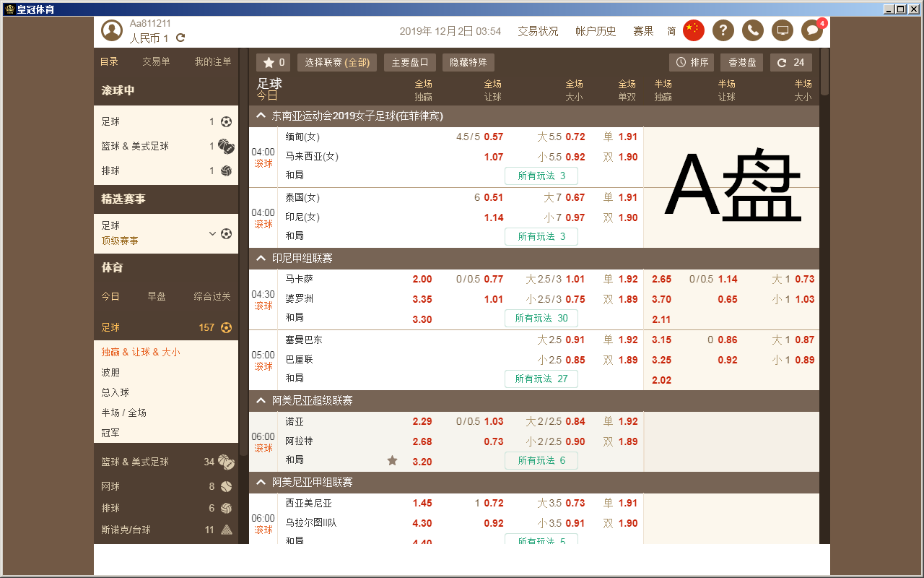Open the live TV monitor icon
The width and height of the screenshot is (924, 578).
[782, 31]
